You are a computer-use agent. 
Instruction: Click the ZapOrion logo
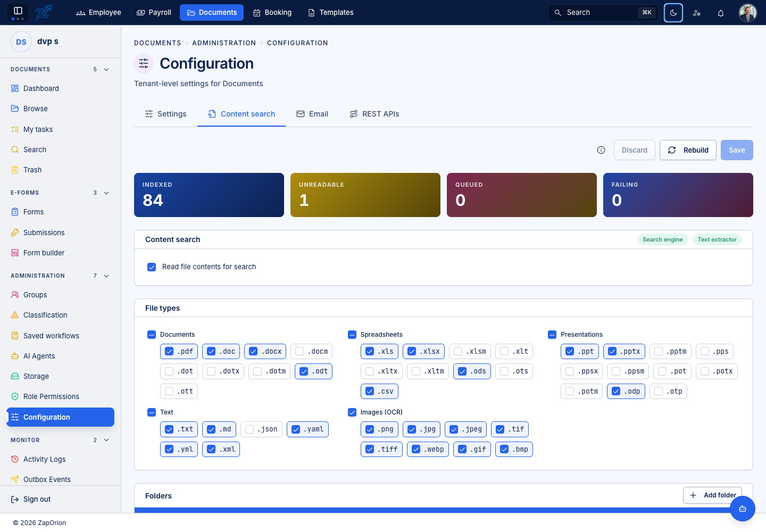point(44,12)
